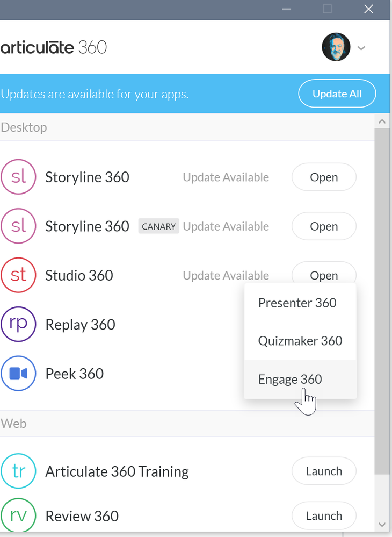Click the Update All button

[337, 94]
